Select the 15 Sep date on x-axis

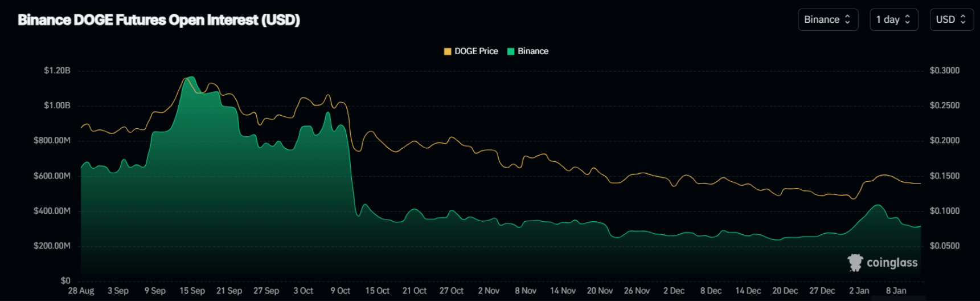192,291
